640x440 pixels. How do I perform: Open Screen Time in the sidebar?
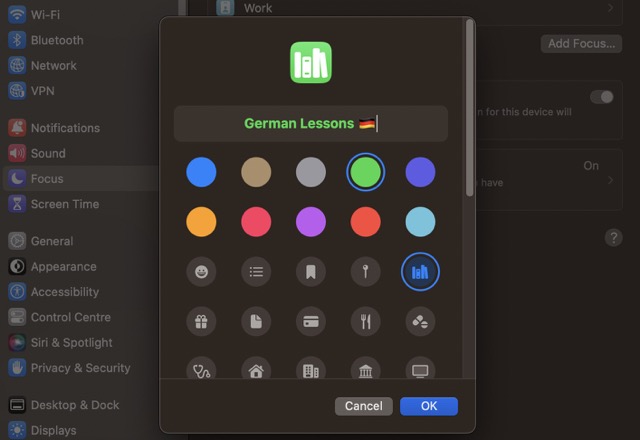[x=65, y=204]
